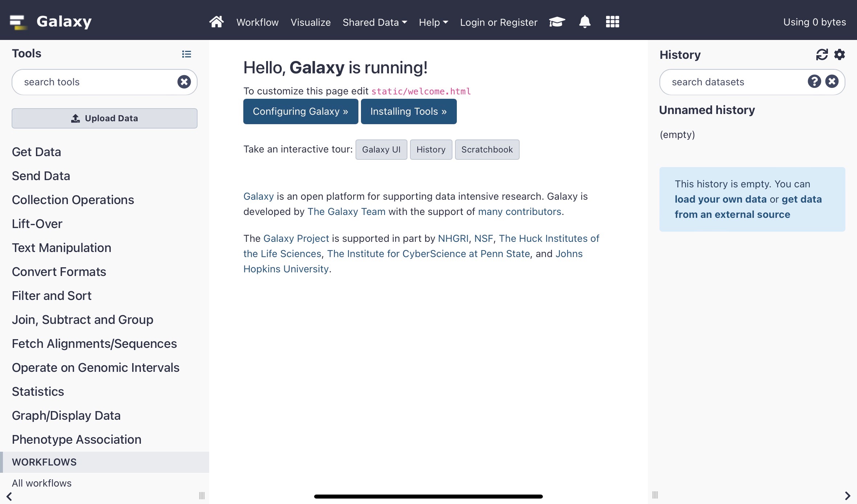Click the WORKFLOWS section header
The height and width of the screenshot is (504, 857).
105,462
